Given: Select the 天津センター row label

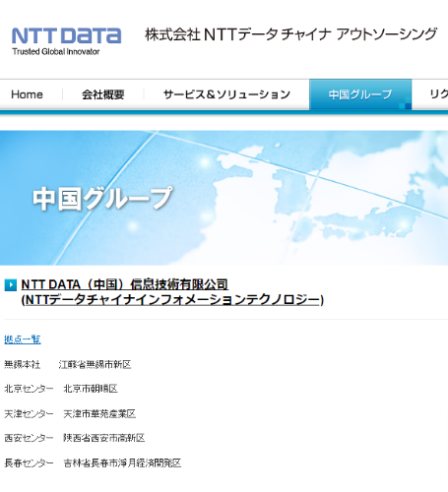Looking at the screenshot, I should tap(29, 413).
